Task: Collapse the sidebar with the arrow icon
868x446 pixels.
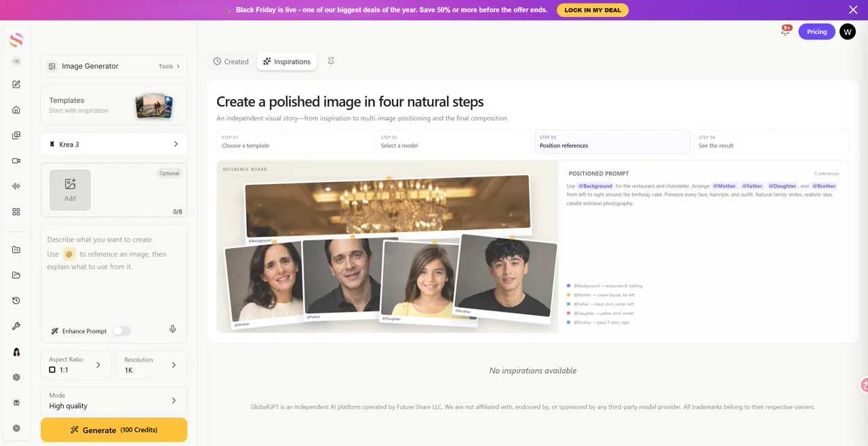Action: tap(16, 61)
